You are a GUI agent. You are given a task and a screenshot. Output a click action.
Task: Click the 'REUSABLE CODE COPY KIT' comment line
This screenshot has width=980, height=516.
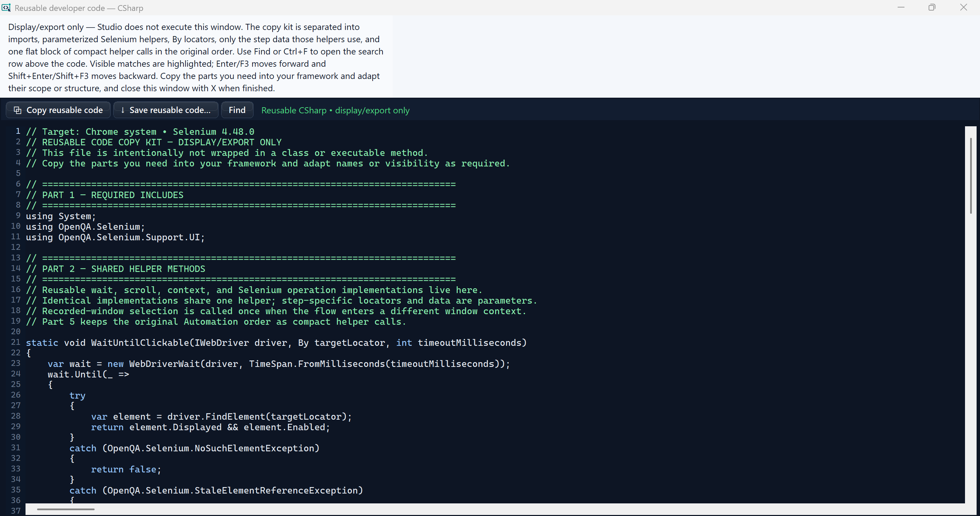pyautogui.click(x=154, y=142)
